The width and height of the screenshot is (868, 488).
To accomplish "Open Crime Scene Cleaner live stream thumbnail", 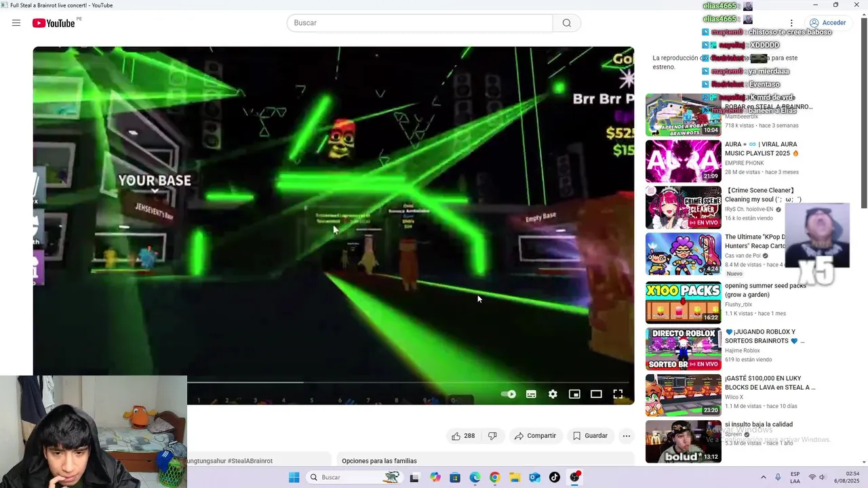I will click(x=683, y=207).
